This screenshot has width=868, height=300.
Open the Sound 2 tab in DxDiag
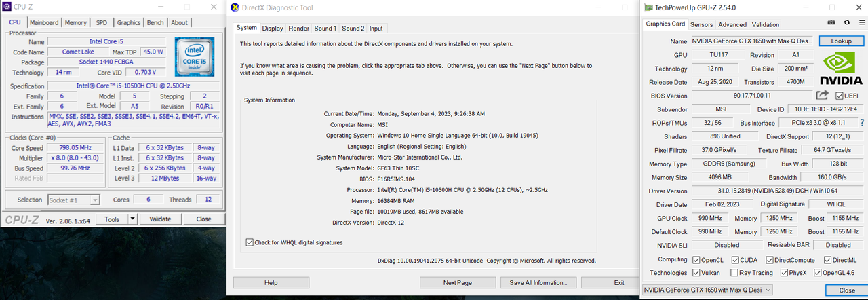click(353, 29)
